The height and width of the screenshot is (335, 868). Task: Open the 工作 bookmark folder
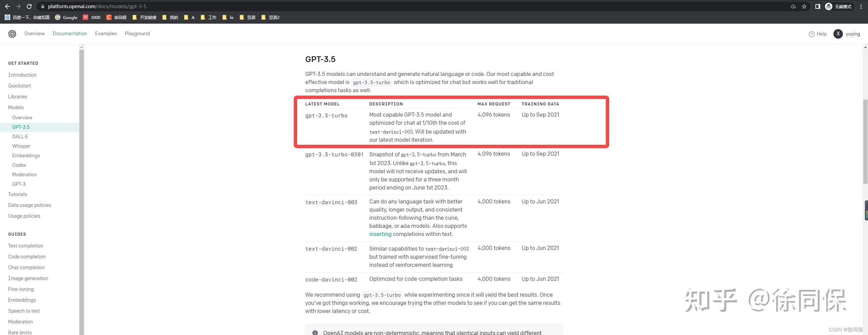tap(209, 17)
